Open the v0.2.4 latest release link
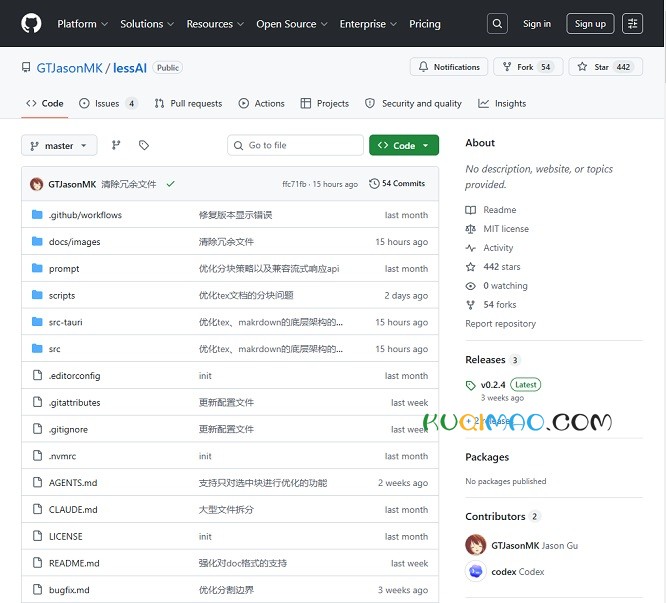The image size is (666, 603). coord(493,385)
